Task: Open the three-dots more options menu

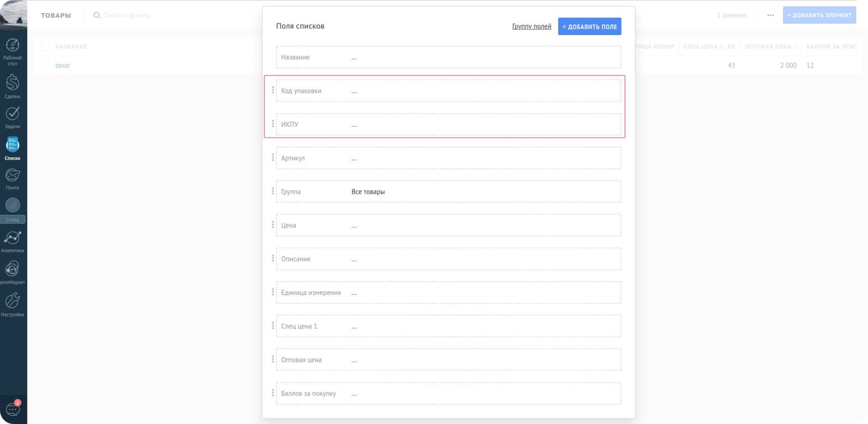Action: 770,15
